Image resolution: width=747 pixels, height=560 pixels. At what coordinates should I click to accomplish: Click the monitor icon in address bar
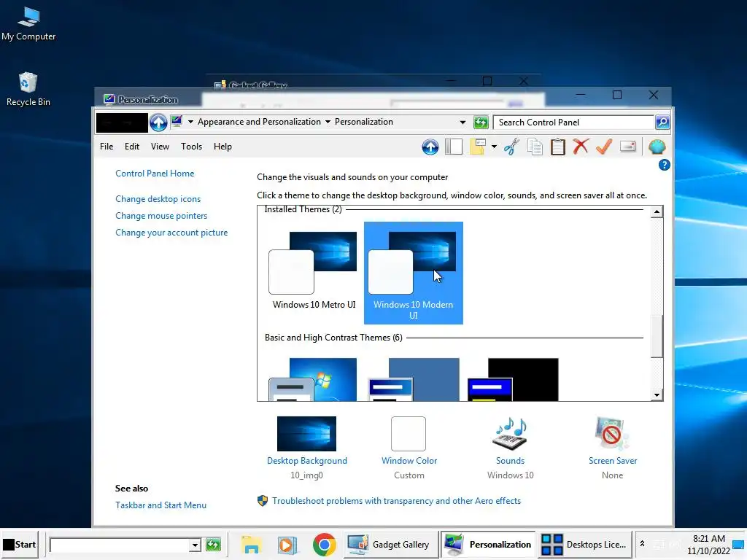[177, 122]
